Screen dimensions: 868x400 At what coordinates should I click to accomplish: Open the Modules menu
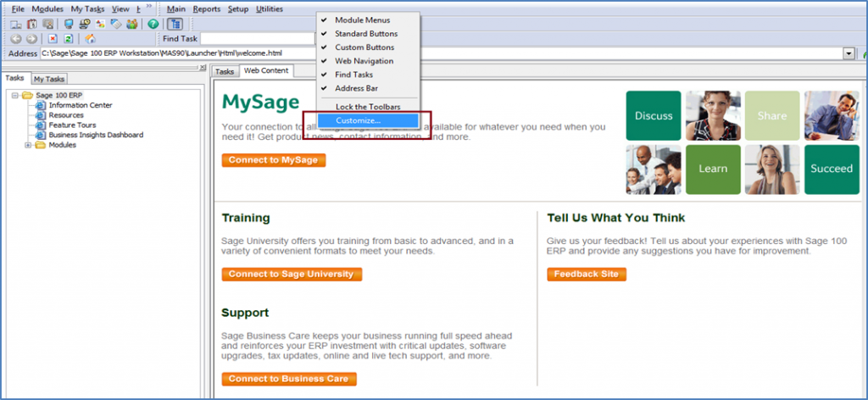(x=47, y=8)
